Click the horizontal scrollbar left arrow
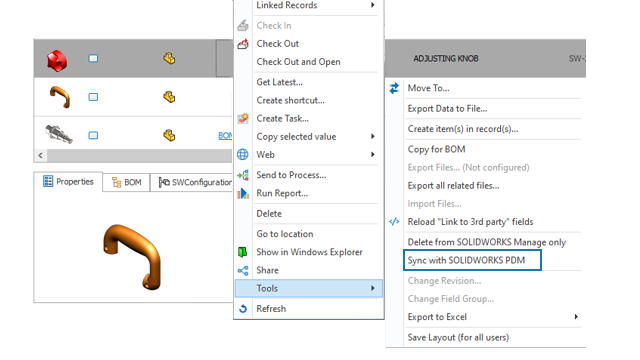The image size is (640, 360). (x=40, y=156)
